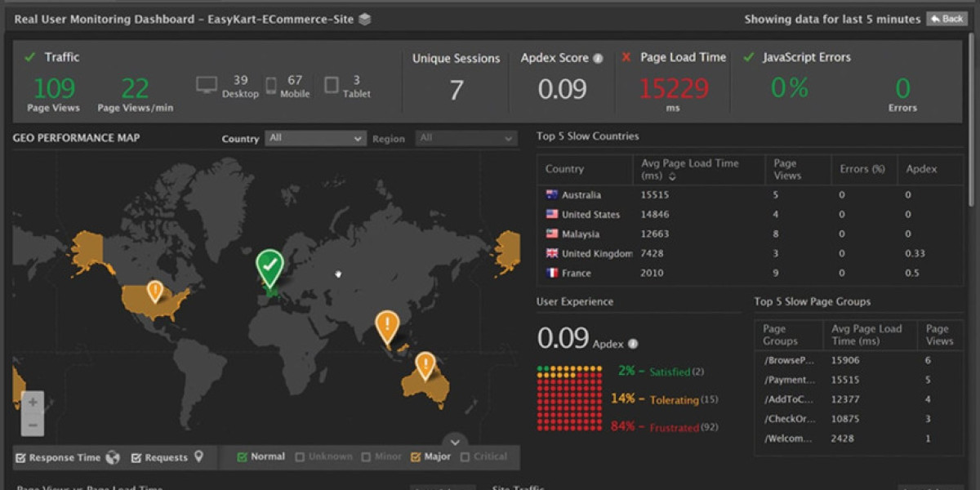Toggle the Major severity checkbox
980x490 pixels.
[416, 457]
